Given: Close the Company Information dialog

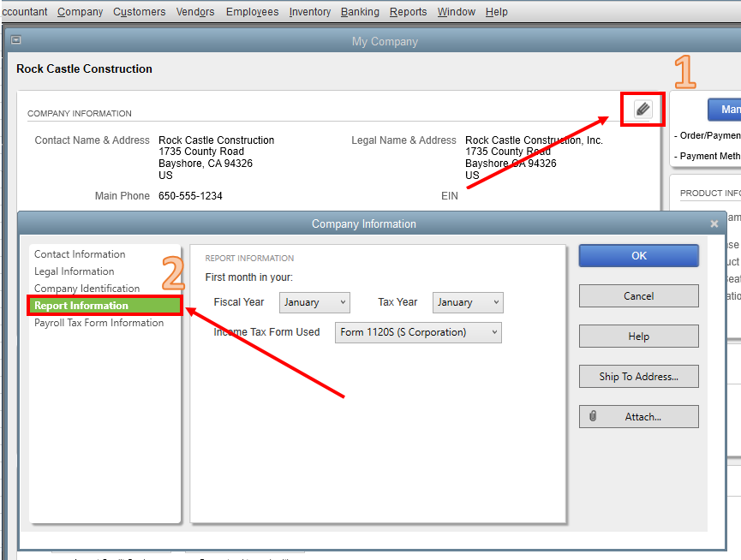Looking at the screenshot, I should (714, 223).
